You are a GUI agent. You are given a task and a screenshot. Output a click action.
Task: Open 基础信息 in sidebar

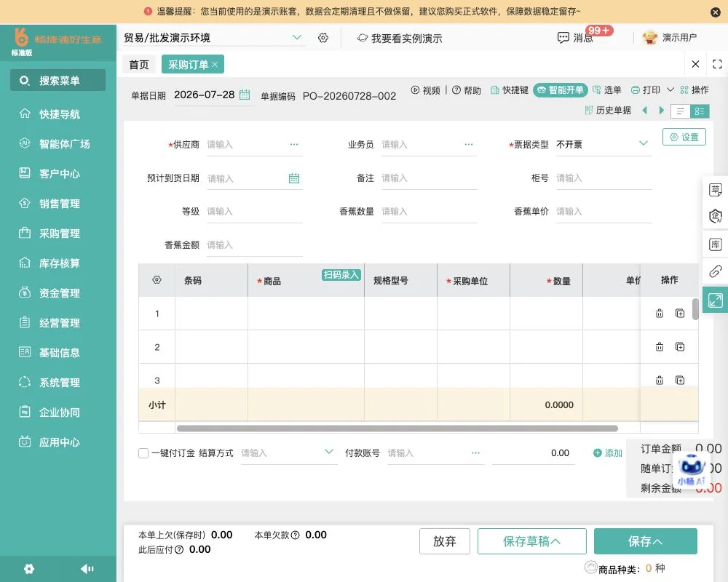(x=58, y=352)
